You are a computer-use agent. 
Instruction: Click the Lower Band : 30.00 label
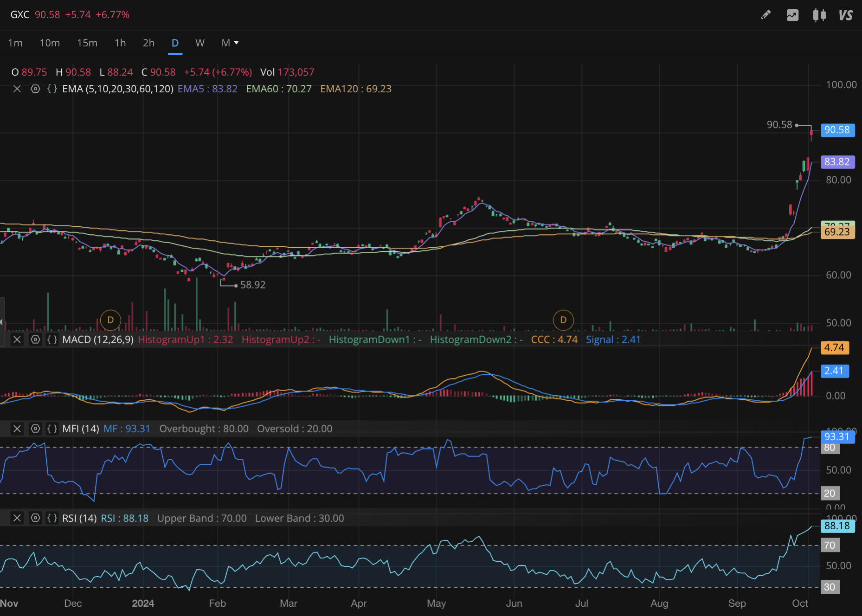coord(300,518)
